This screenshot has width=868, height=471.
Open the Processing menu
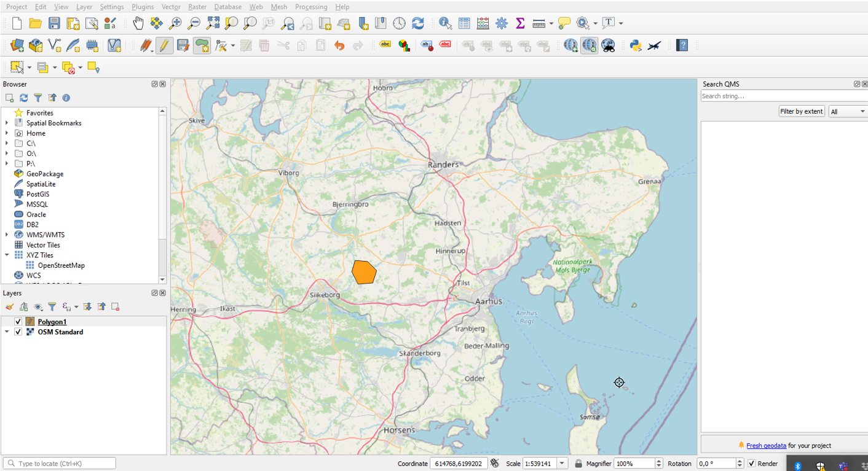click(311, 7)
